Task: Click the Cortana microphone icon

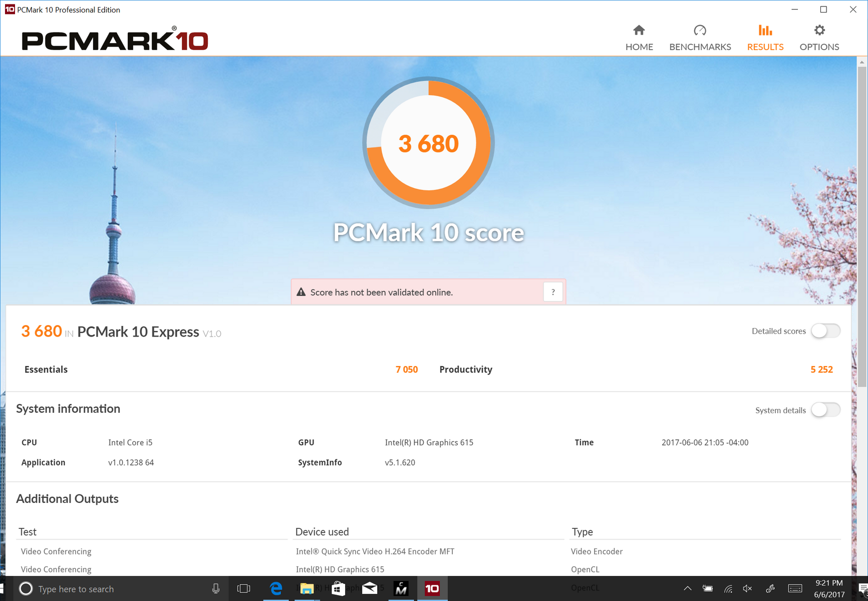Action: (x=216, y=589)
